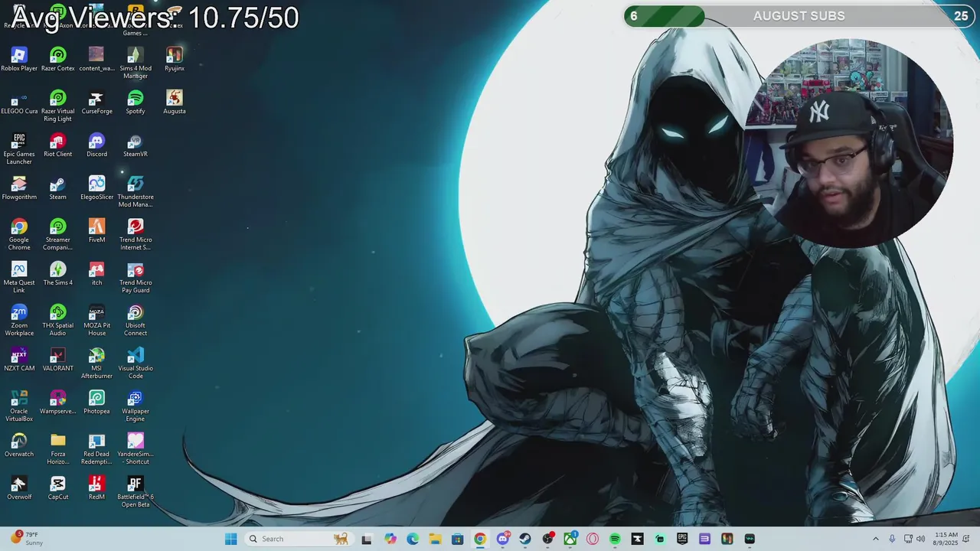This screenshot has height=551, width=980.
Task: Select the Steam desktop shortcut
Action: click(57, 188)
